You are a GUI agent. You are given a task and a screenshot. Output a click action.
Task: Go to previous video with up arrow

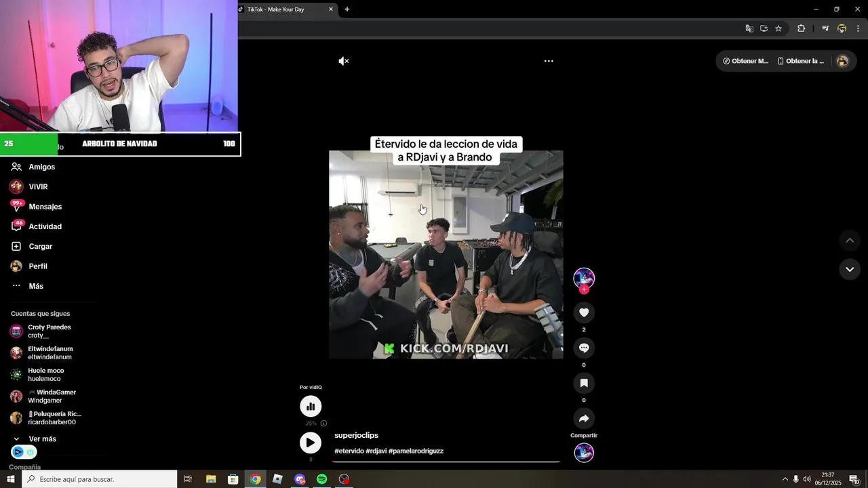click(850, 240)
